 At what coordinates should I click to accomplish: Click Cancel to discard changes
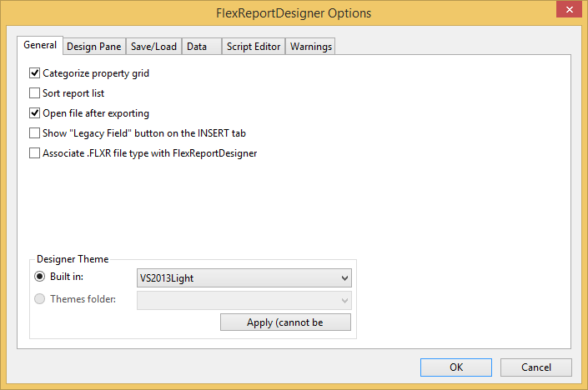pyautogui.click(x=536, y=367)
